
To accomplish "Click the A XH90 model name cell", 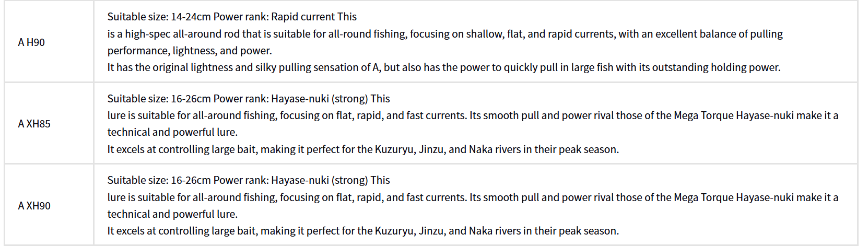I will tap(34, 206).
